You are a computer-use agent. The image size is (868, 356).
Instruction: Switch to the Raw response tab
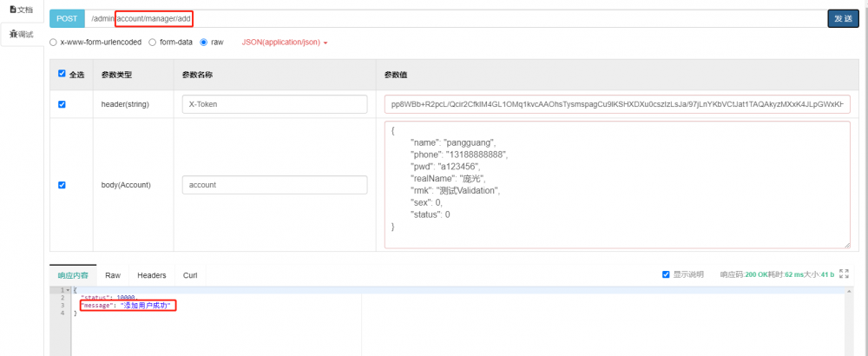point(113,275)
